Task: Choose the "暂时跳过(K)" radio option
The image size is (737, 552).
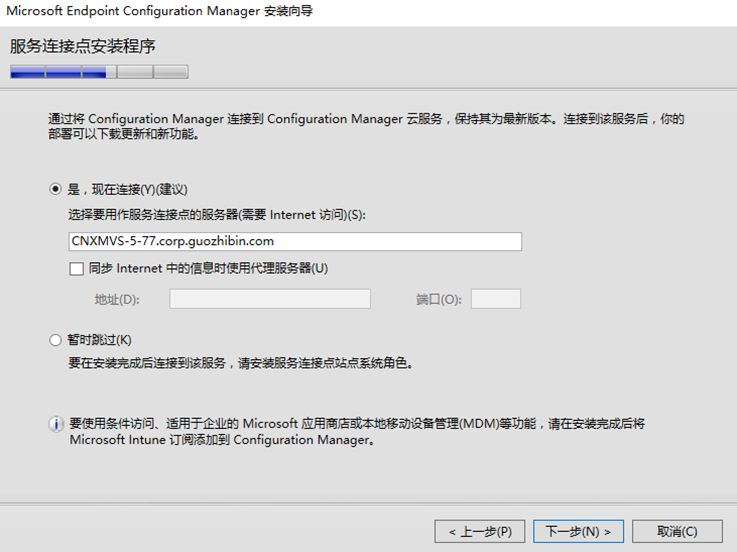Action: pyautogui.click(x=56, y=340)
